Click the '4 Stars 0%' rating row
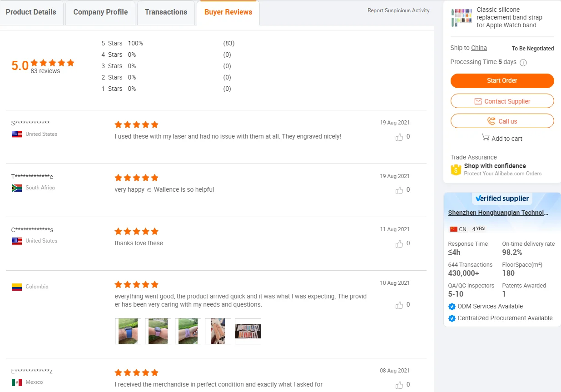Viewport: 561px width, 392px height. click(x=168, y=55)
